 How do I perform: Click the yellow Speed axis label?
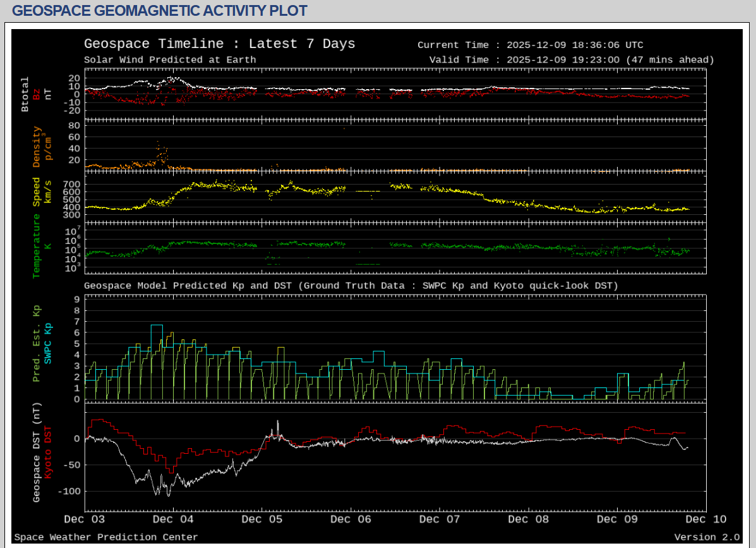tap(37, 192)
